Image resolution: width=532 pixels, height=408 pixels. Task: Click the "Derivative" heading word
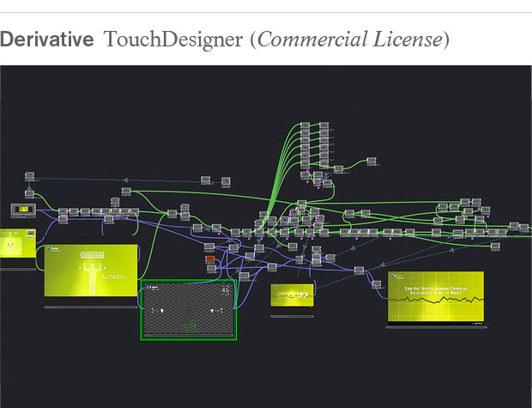pos(47,39)
